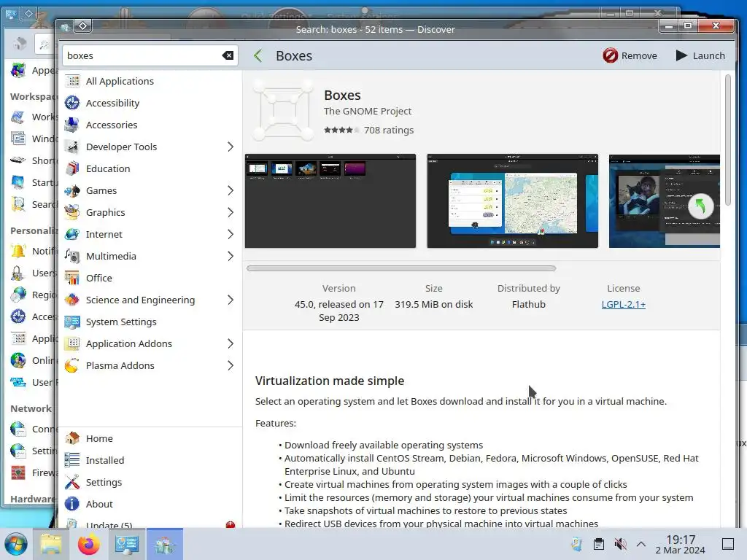Image resolution: width=747 pixels, height=560 pixels.
Task: Expand Plasma Addons subcategories arrow
Action: tap(231, 366)
